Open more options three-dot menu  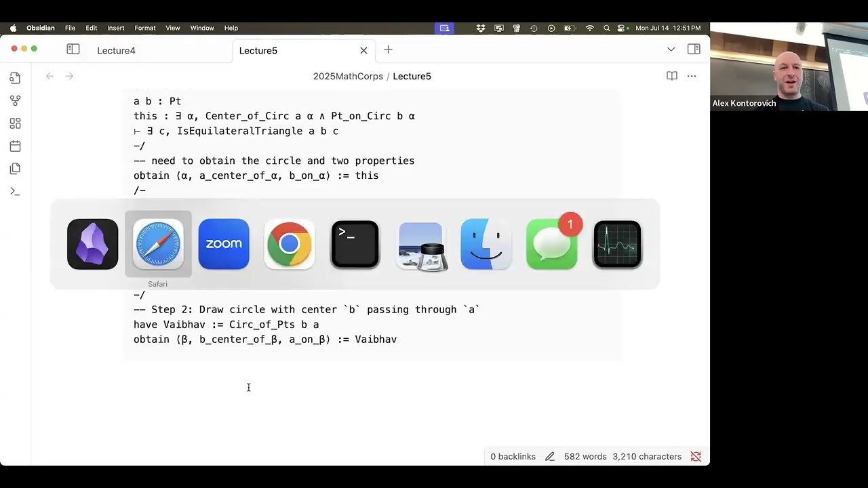click(692, 76)
